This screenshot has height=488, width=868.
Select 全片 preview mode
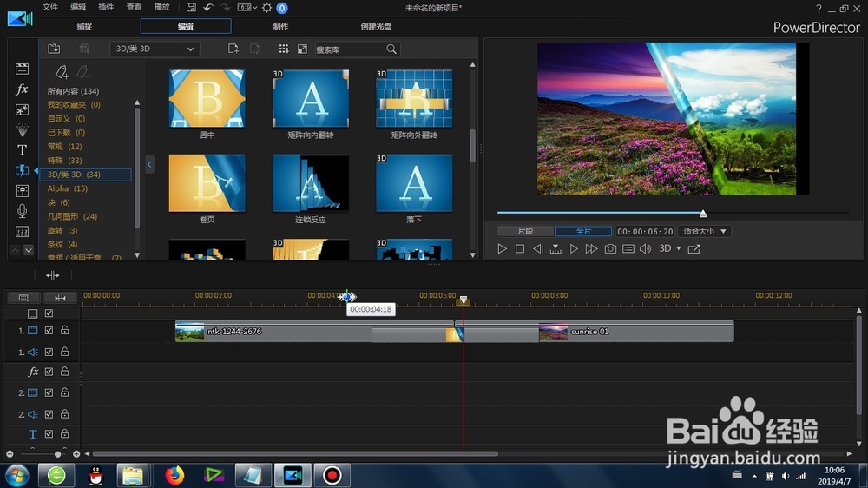583,231
